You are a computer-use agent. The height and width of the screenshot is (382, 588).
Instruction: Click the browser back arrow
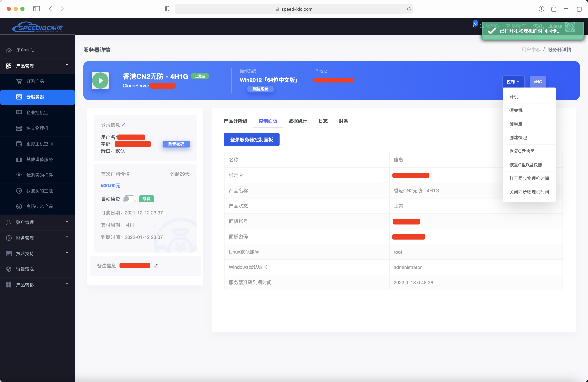[50, 9]
